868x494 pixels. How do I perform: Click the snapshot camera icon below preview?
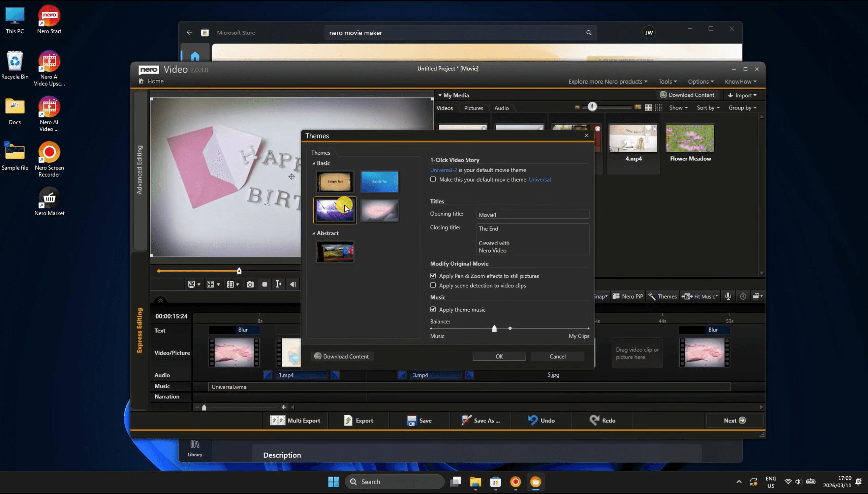coord(250,284)
